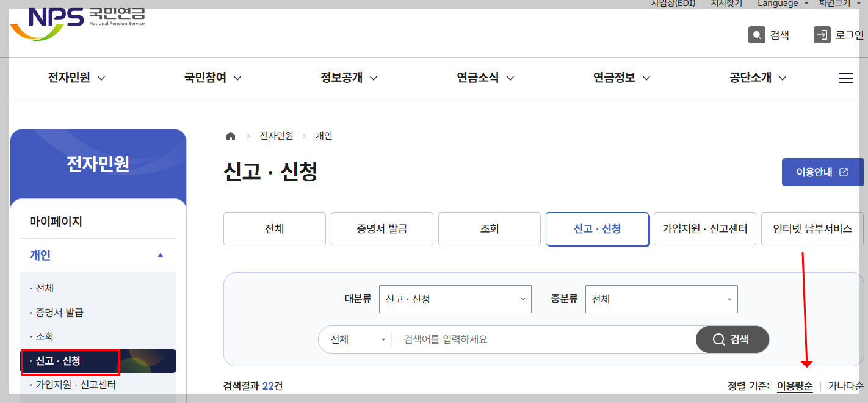The image size is (868, 403).
Task: Click the external link icon on 이용안내
Action: [844, 172]
